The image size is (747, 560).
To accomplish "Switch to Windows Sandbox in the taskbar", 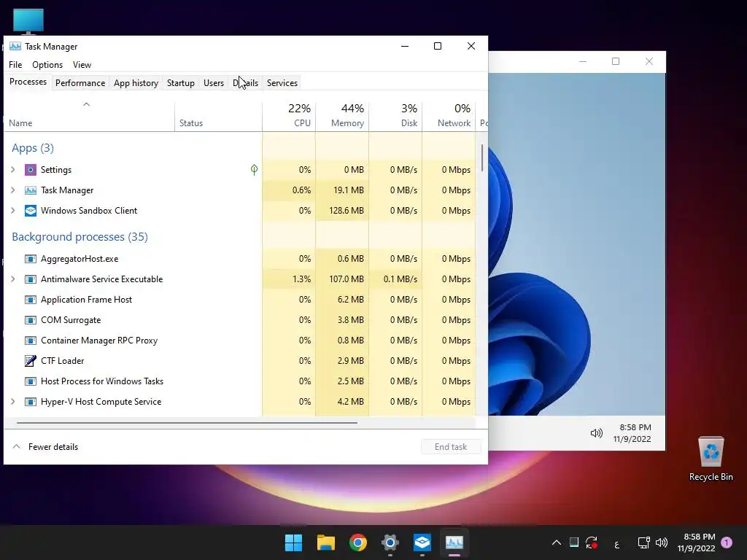I will coord(422,542).
